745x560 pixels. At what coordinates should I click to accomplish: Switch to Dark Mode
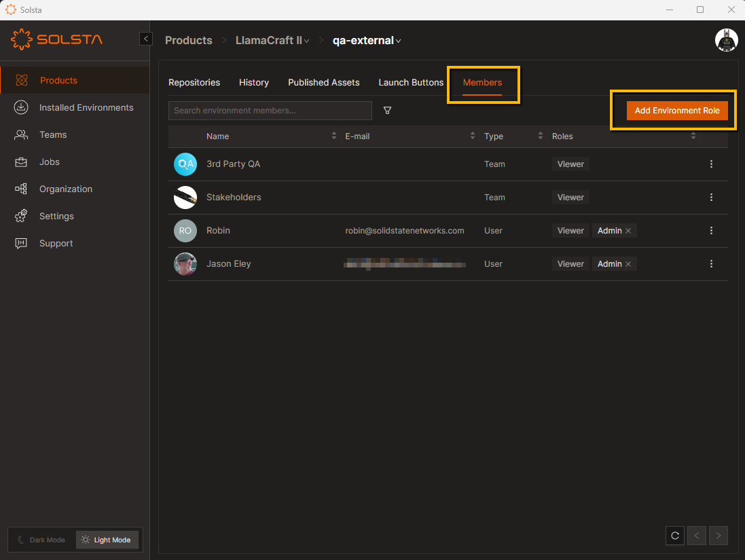42,540
